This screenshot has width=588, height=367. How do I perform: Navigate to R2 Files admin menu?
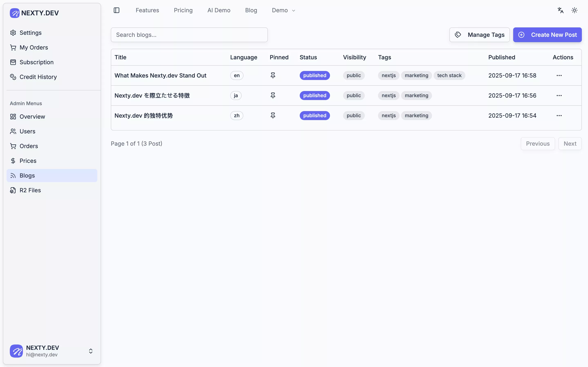click(30, 190)
